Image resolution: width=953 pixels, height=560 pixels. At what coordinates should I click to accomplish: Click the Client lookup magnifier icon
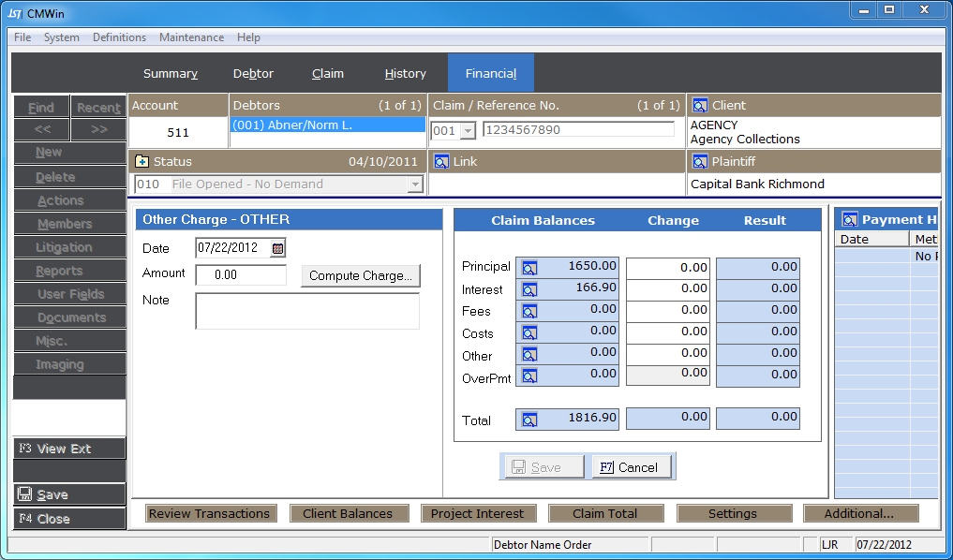[x=699, y=106]
